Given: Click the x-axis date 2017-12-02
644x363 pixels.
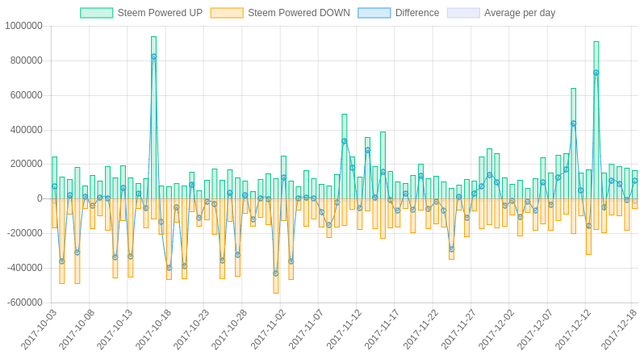Looking at the screenshot, I should pos(496,330).
